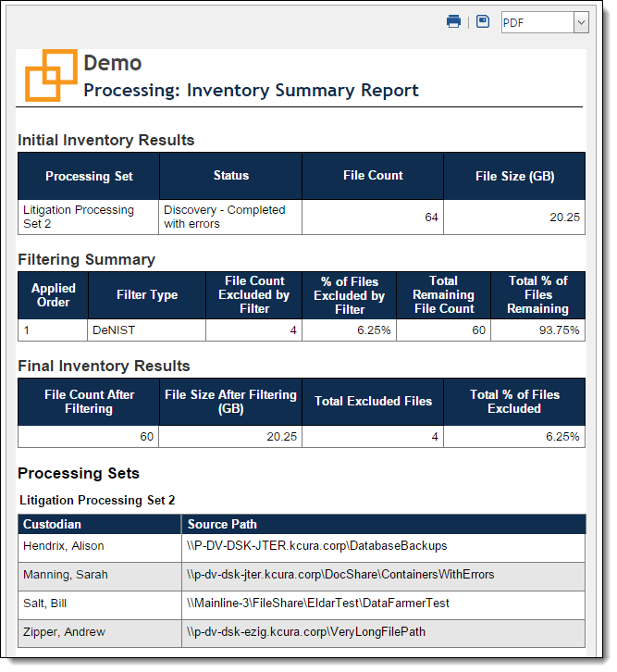The height and width of the screenshot is (672, 617).
Task: Click the remaining file count 60 in Filtering Summary
Action: click(x=478, y=330)
